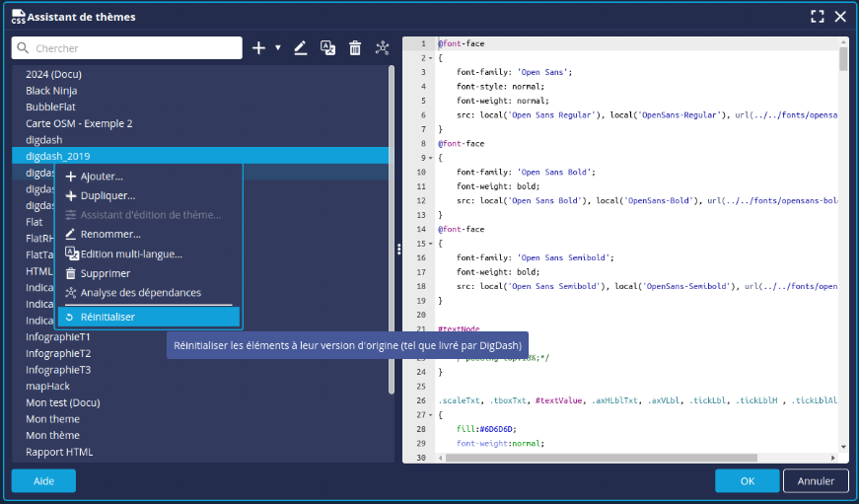Click the Annuler button
This screenshot has width=859, height=504.
(x=815, y=480)
